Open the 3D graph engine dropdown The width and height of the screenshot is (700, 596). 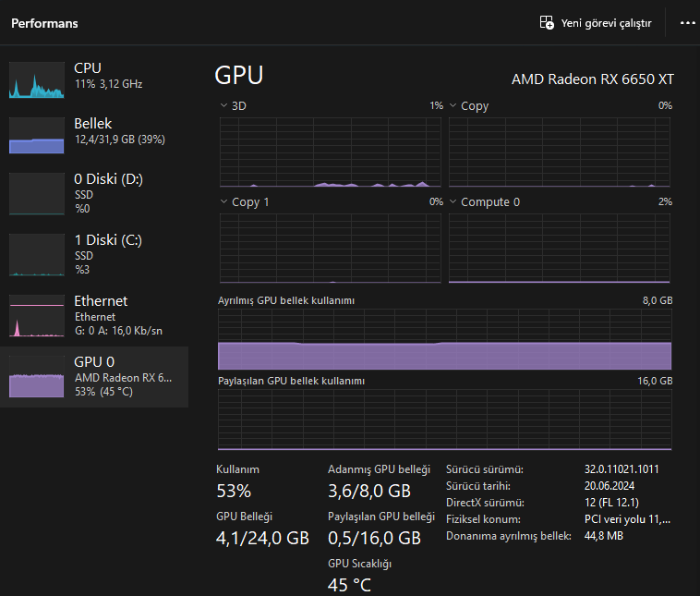tap(223, 106)
